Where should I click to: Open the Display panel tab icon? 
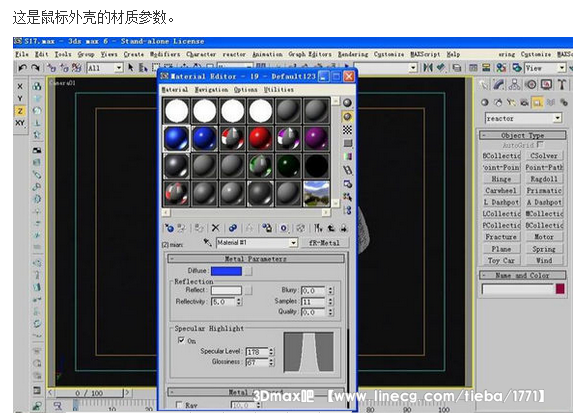tap(547, 85)
